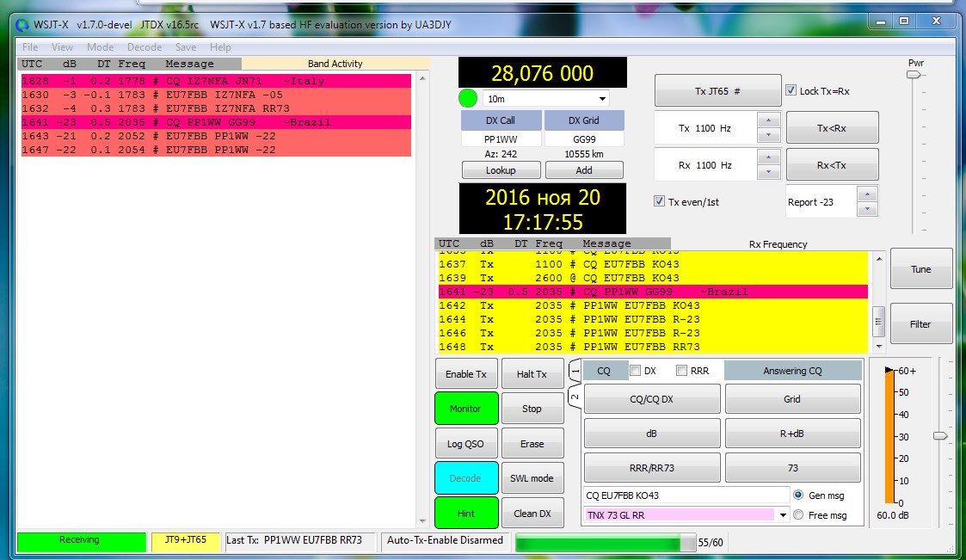This screenshot has width=966, height=560.
Task: Switch to message tab 2
Action: pos(574,397)
